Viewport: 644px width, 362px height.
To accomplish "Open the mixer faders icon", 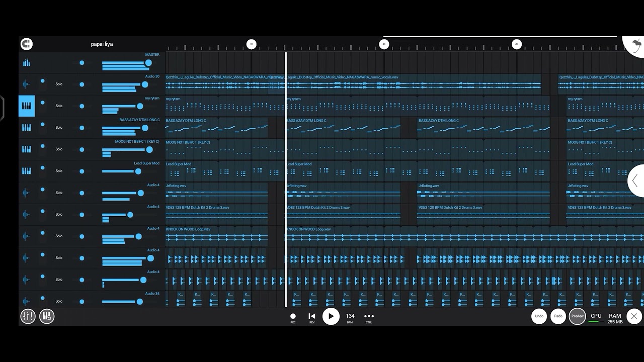I will click(28, 316).
